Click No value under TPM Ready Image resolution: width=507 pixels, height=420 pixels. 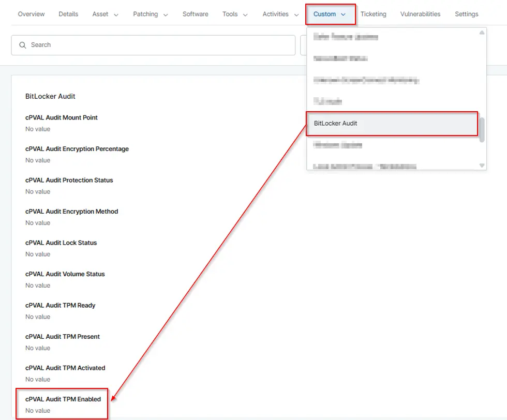38,317
